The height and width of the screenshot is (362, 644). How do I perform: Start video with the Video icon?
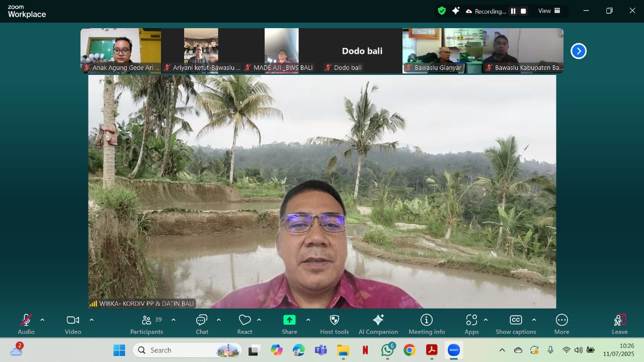pyautogui.click(x=72, y=320)
